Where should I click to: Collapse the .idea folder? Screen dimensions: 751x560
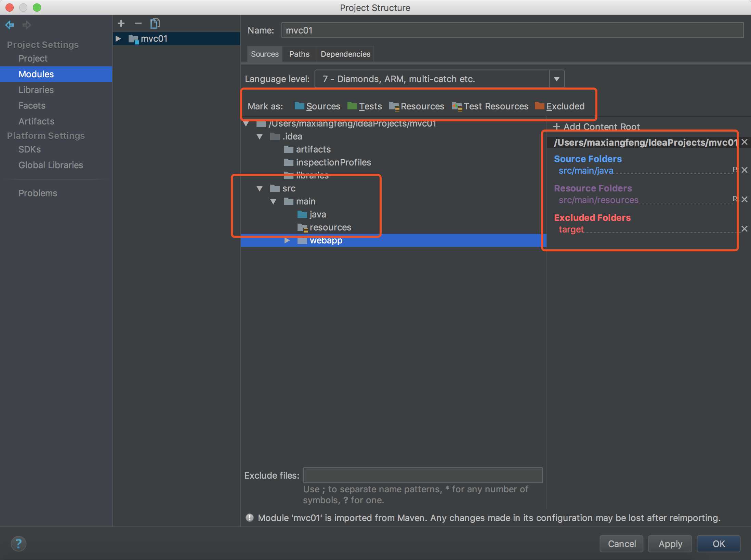(x=260, y=136)
